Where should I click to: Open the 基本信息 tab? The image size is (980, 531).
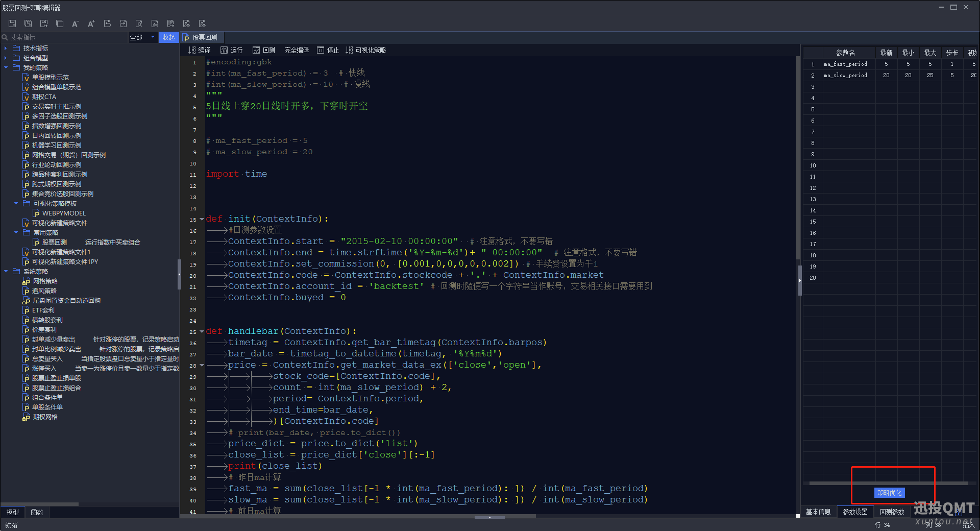click(818, 512)
